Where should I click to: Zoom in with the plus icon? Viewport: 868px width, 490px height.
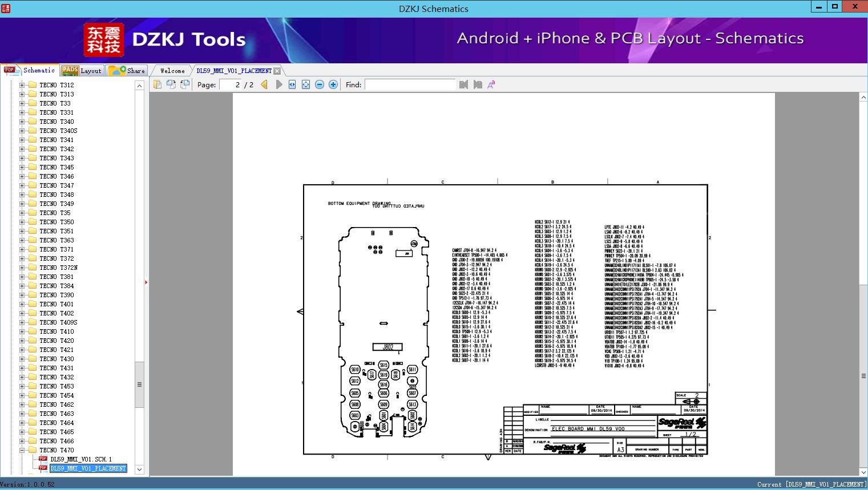pos(333,84)
